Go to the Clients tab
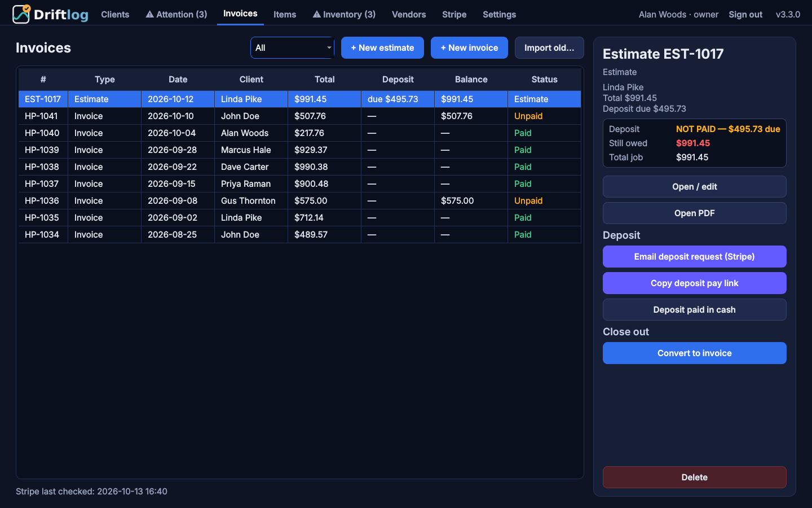This screenshot has width=812, height=508. 115,15
